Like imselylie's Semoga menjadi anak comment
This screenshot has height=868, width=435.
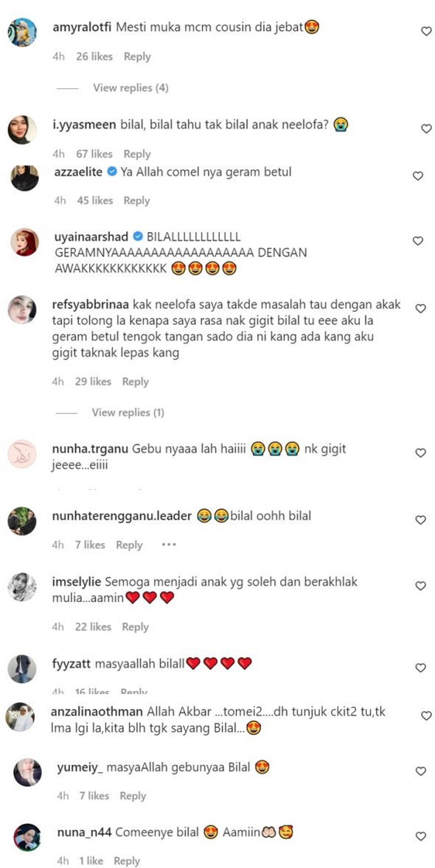pos(420,586)
